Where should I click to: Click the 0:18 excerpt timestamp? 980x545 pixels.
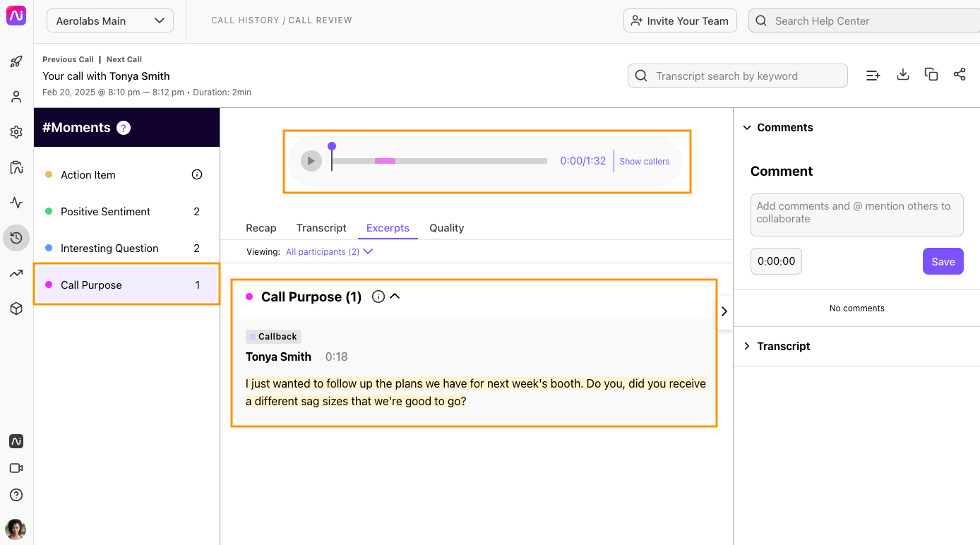337,357
